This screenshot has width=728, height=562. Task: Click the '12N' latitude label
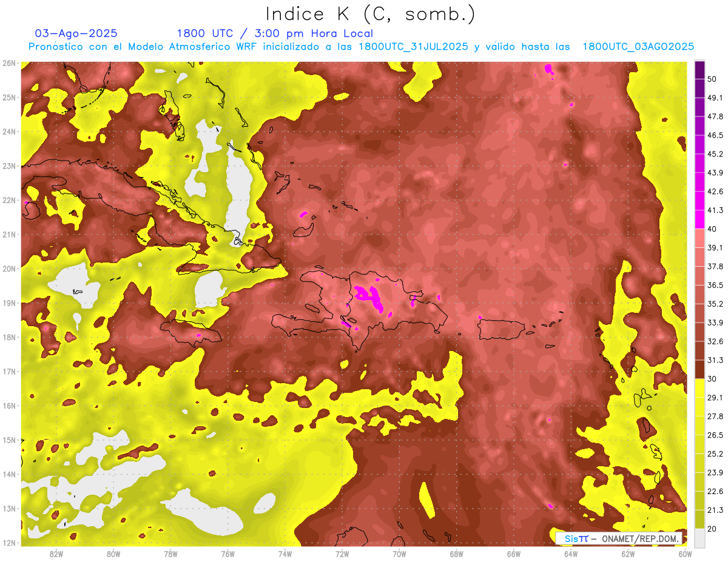tap(8, 543)
